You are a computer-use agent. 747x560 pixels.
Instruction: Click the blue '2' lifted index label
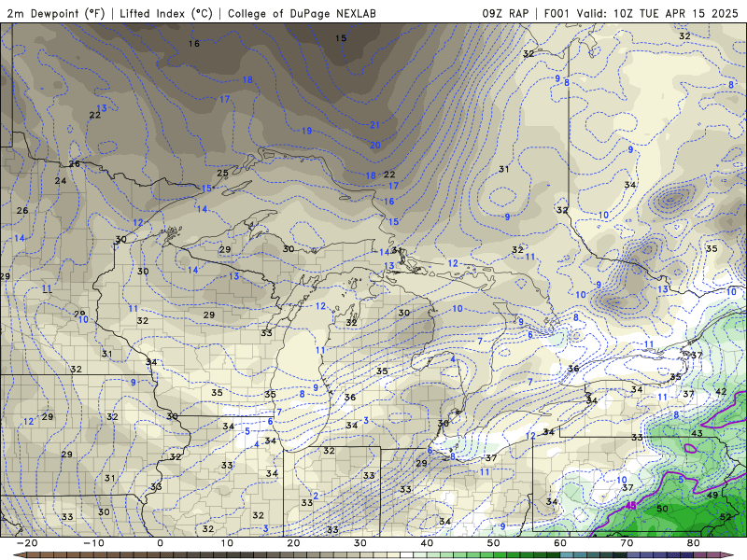(316, 496)
